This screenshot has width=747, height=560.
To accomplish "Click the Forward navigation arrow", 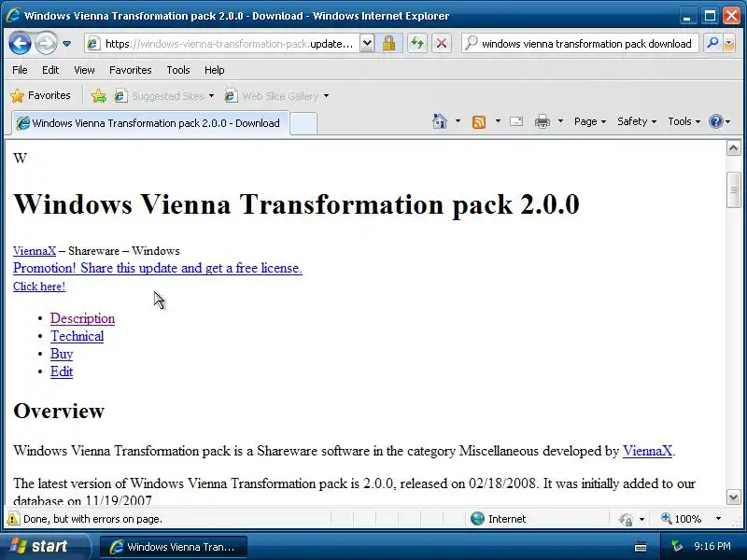I will 46,43.
